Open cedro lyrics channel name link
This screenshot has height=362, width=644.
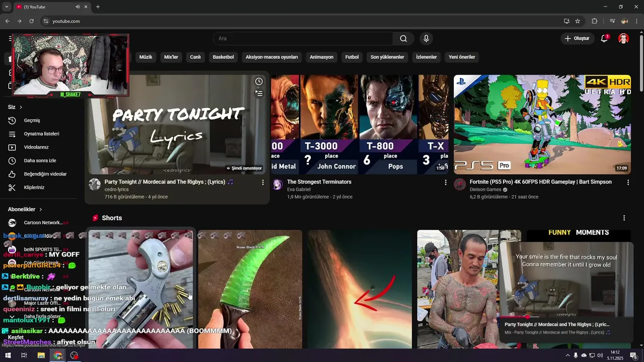116,190
